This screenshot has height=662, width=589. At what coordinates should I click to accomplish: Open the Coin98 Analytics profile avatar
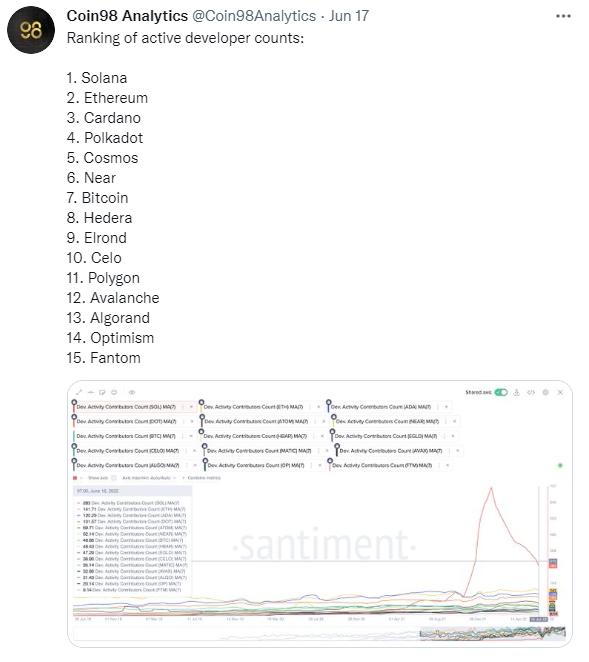[31, 30]
